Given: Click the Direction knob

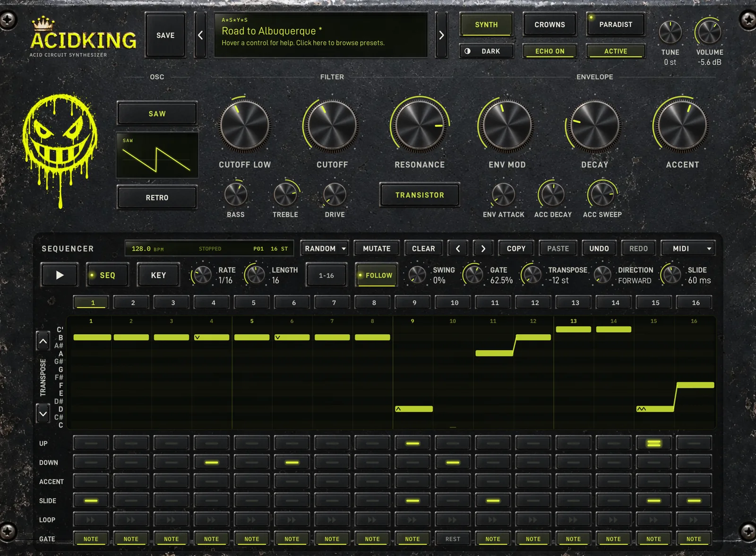Looking at the screenshot, I should [602, 275].
